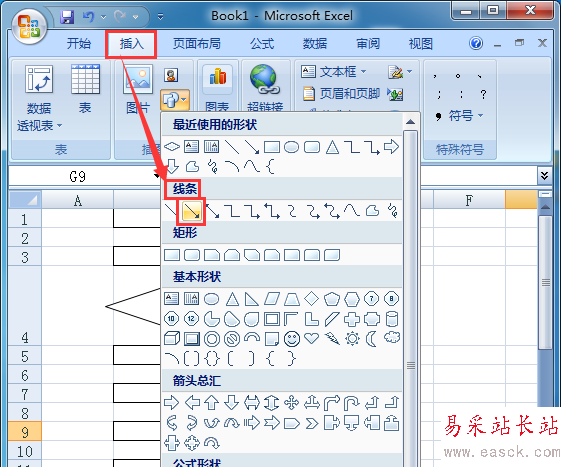
Task: Open the undo history dropdown arrow
Action: point(103,17)
